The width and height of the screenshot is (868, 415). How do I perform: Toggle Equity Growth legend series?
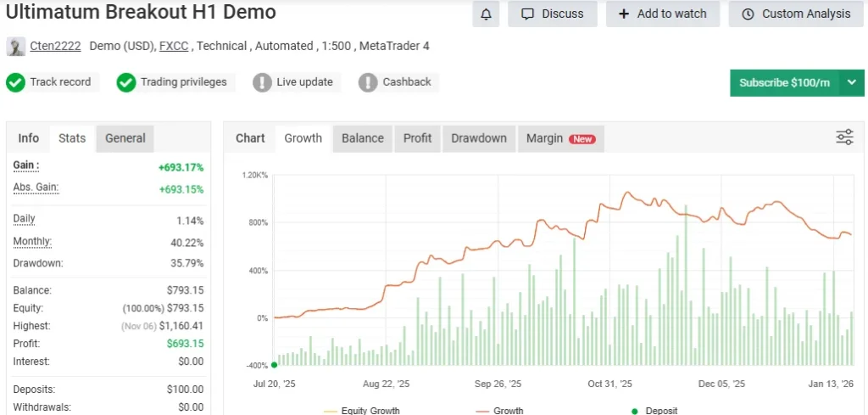click(x=361, y=411)
